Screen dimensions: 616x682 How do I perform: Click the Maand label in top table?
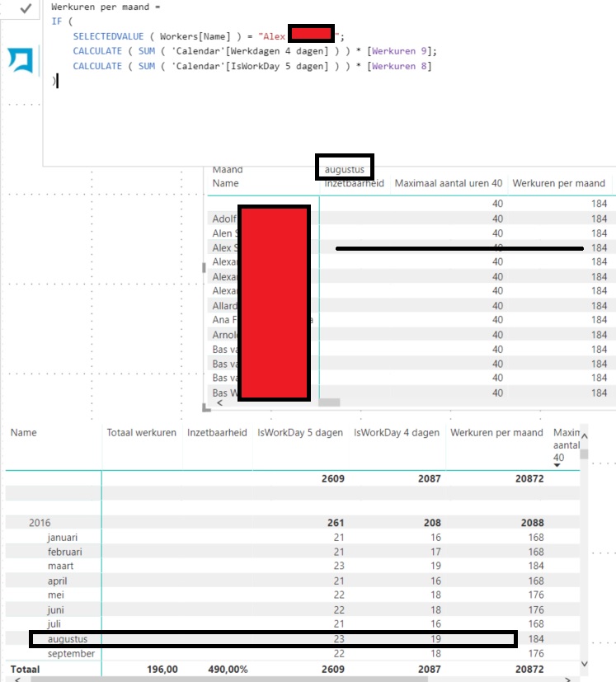tap(227, 170)
